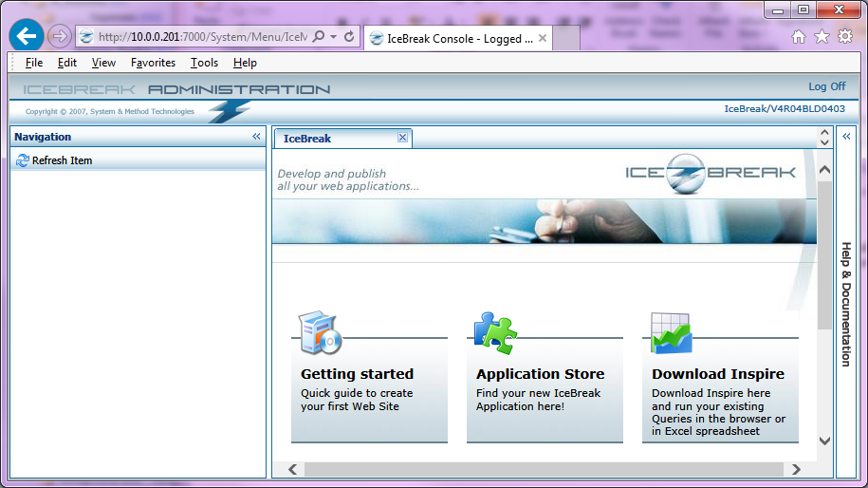This screenshot has width=868, height=488.
Task: Click the Application Store puzzle icon
Action: pos(495,332)
